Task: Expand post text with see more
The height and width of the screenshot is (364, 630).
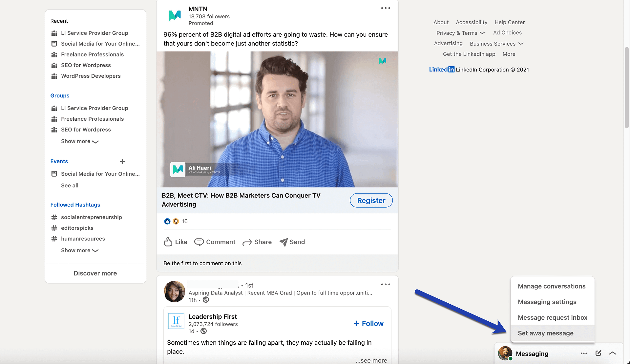Action: coord(371,360)
